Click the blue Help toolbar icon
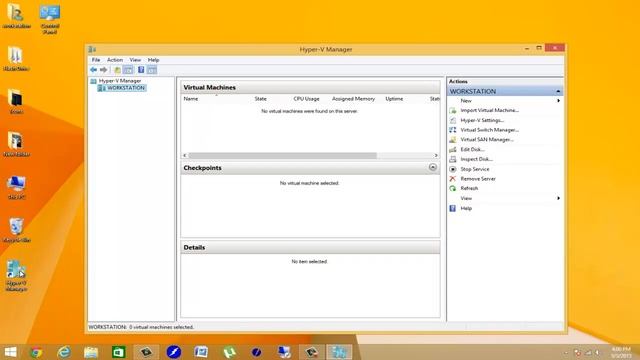Viewport: 640px width, 360px height. [141, 70]
